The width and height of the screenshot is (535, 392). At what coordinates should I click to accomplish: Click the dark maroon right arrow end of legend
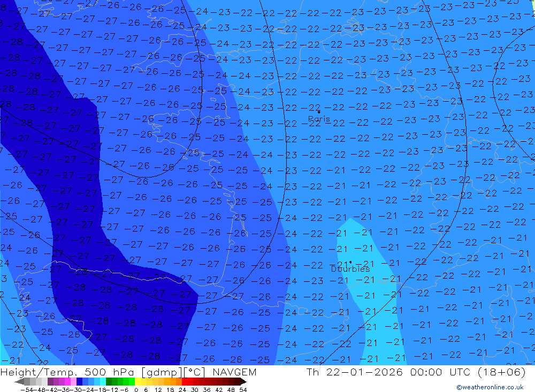pos(243,382)
